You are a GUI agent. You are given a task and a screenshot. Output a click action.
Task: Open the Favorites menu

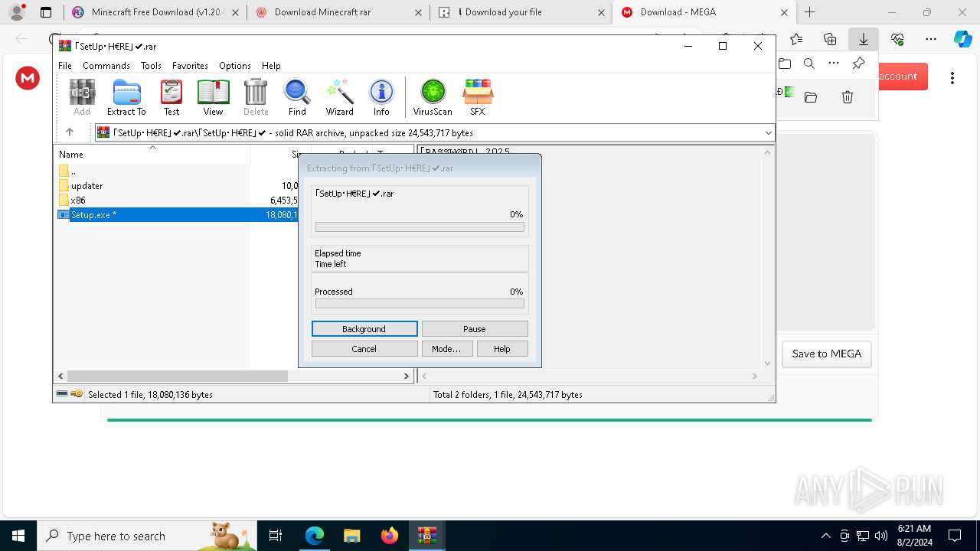point(190,66)
